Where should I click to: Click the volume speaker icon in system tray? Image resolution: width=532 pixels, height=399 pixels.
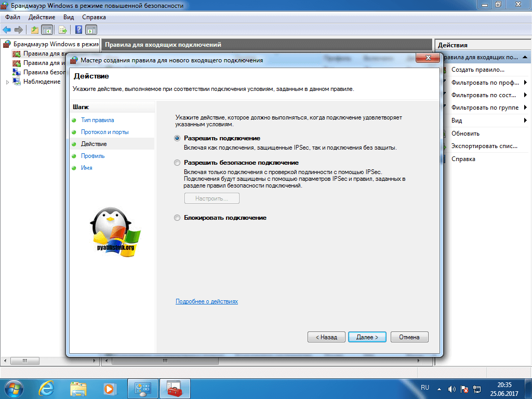[451, 389]
